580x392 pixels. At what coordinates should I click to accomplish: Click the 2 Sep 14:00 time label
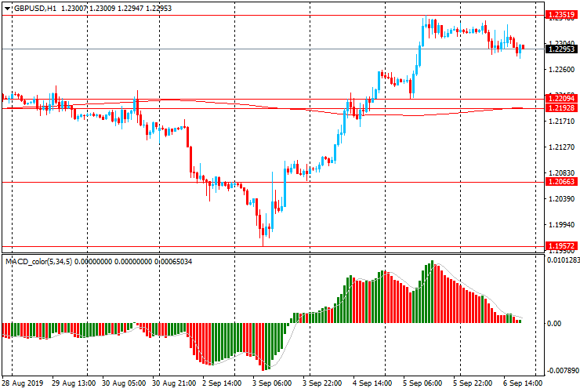[222, 383]
